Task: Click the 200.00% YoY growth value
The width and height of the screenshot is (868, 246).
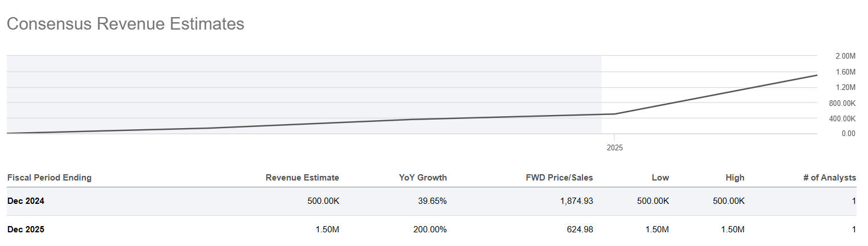Action: [x=430, y=229]
